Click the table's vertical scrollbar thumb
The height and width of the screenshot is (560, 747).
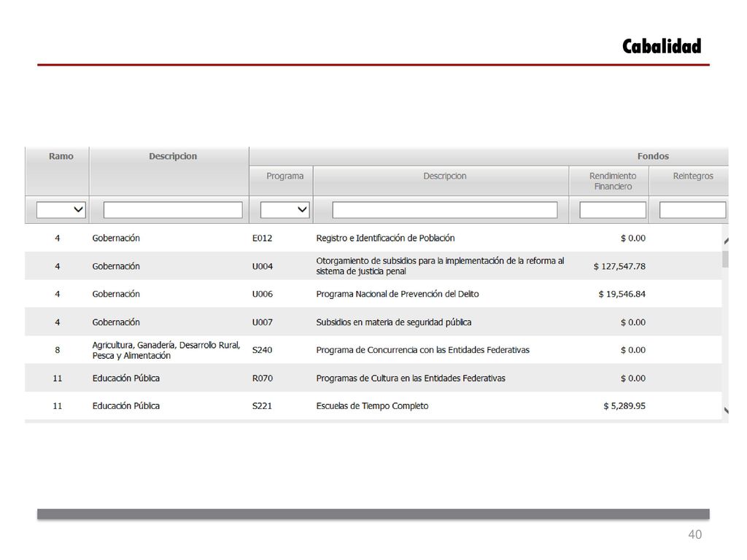(x=726, y=259)
